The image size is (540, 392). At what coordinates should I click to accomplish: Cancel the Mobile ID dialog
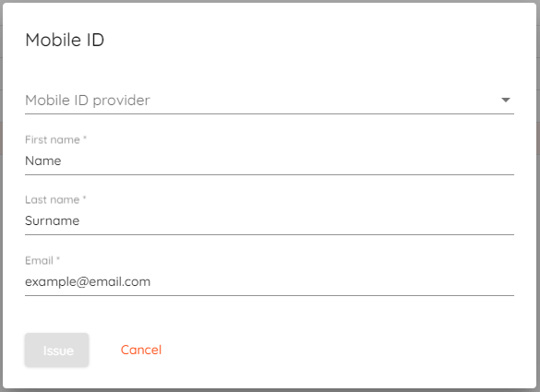141,350
